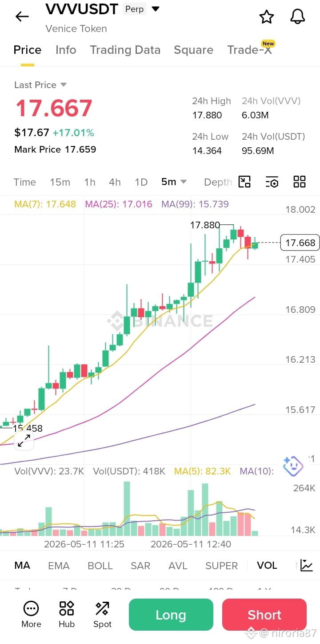Select the 1h chart interval
This screenshot has width=320, height=644.
point(90,182)
